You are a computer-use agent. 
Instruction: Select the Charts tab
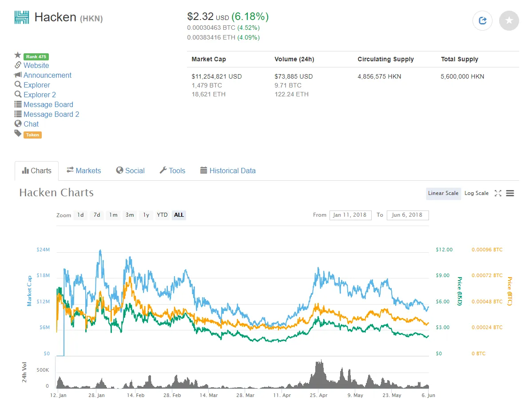coord(37,171)
